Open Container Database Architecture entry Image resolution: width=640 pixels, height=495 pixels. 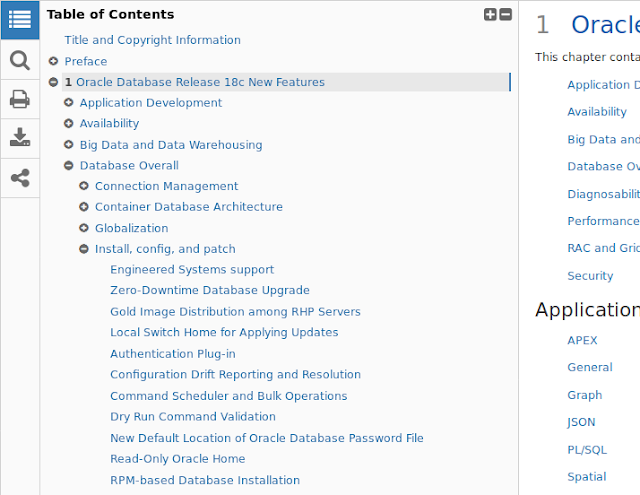click(189, 207)
